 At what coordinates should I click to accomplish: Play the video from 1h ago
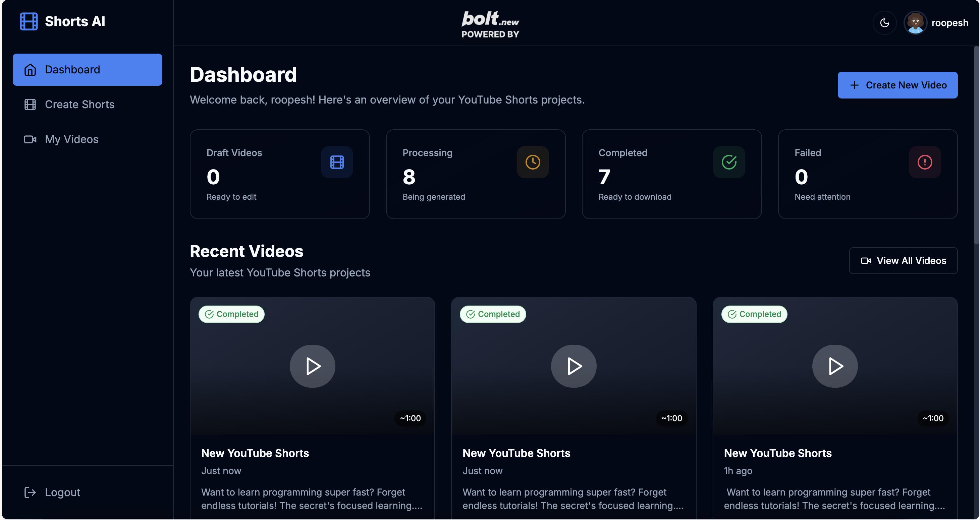pos(835,366)
